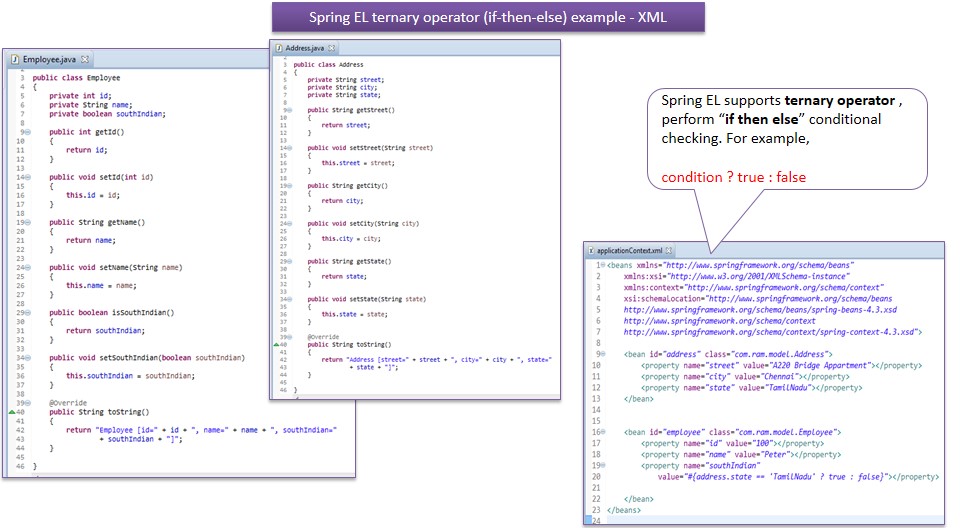Click the override marker beside Employee toString()
Viewport: 960px width, 528px height.
pyautogui.click(x=12, y=412)
